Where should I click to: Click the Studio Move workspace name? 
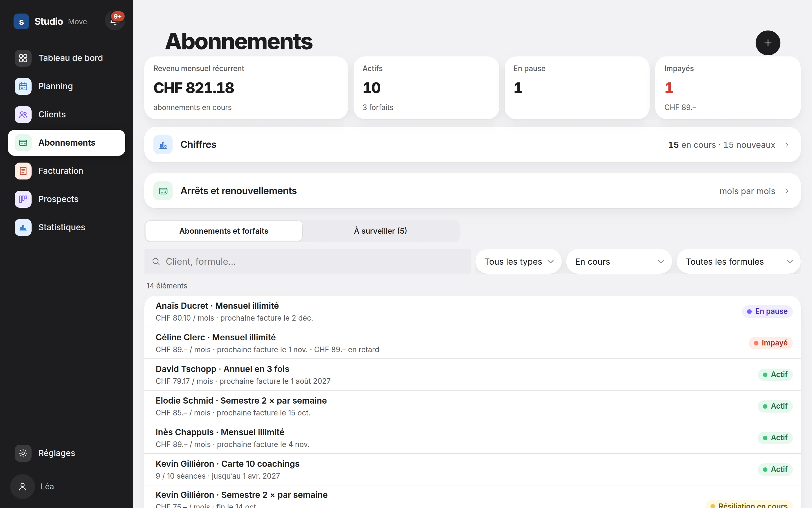[x=60, y=21]
